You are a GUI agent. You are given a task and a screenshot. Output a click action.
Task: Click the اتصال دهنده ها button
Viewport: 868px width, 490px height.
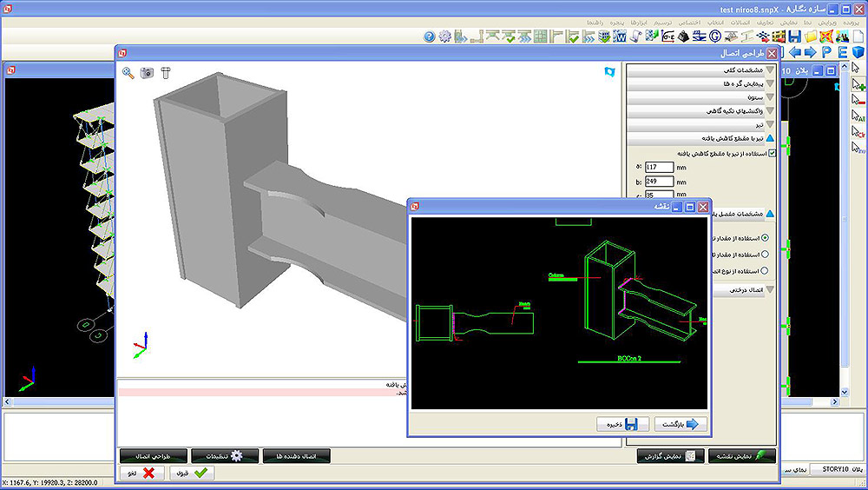(297, 455)
